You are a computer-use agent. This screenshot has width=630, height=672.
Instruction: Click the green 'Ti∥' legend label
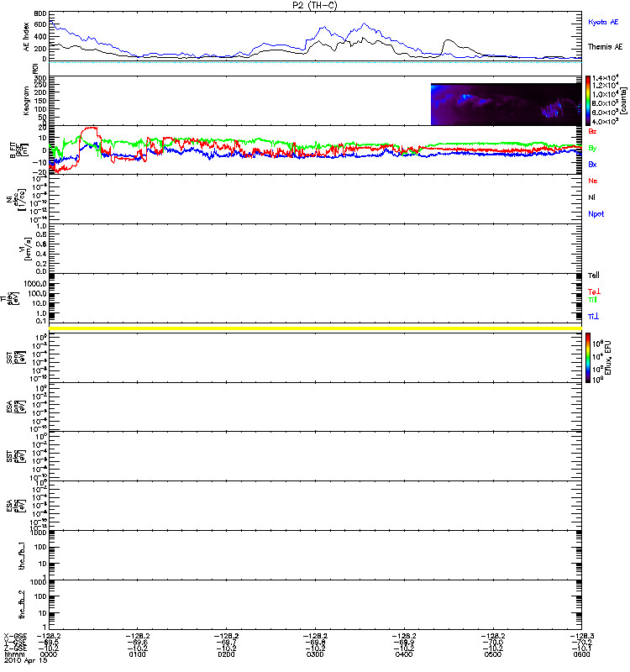click(592, 300)
